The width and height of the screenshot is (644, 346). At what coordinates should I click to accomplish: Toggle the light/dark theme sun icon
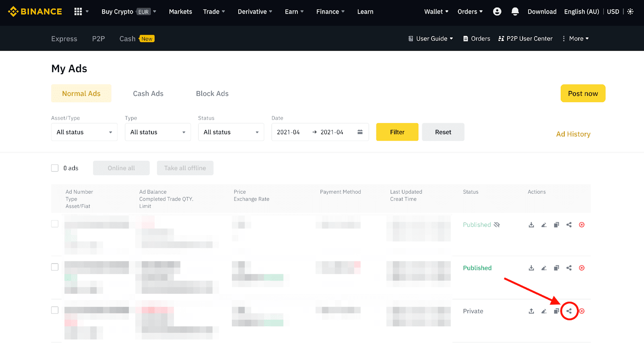630,12
